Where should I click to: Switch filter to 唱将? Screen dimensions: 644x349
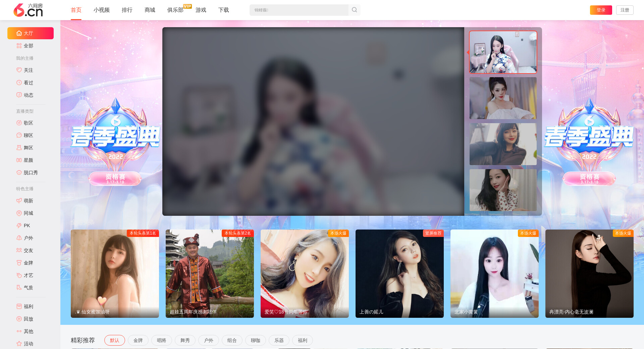point(161,340)
